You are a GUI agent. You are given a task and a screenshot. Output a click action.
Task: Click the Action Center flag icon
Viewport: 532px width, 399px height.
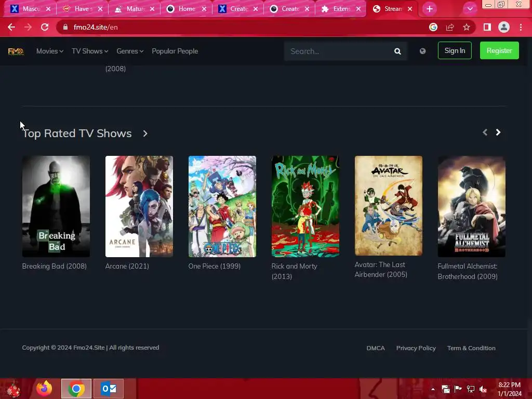tap(458, 389)
